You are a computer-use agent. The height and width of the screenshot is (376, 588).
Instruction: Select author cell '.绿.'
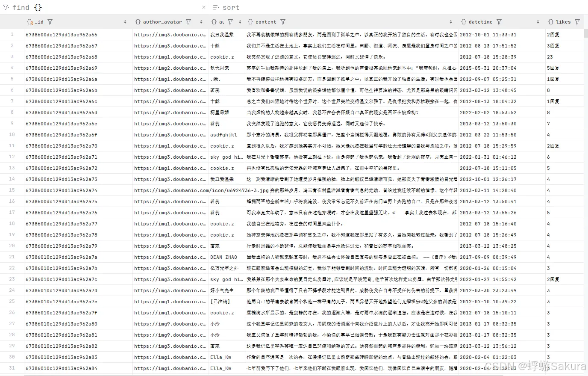[x=226, y=79]
